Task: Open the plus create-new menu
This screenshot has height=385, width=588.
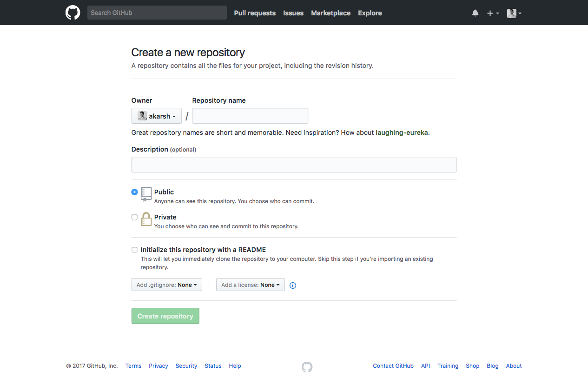Action: pyautogui.click(x=493, y=13)
